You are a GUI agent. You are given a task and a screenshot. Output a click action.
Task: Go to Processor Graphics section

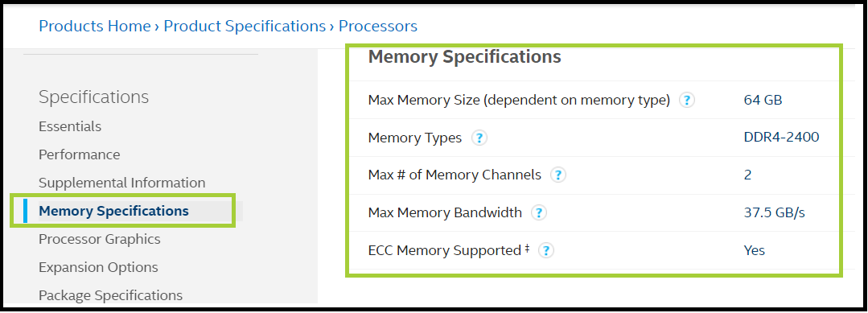tap(100, 239)
